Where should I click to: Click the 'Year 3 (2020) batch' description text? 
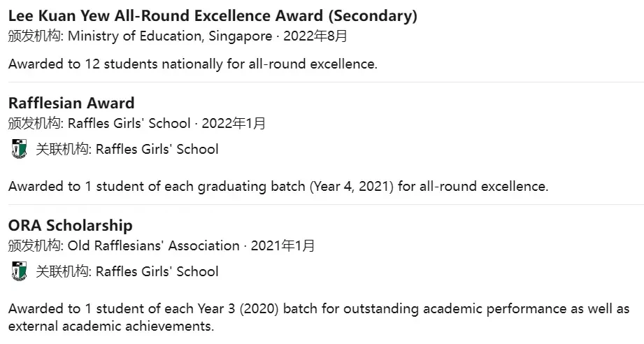point(319,309)
